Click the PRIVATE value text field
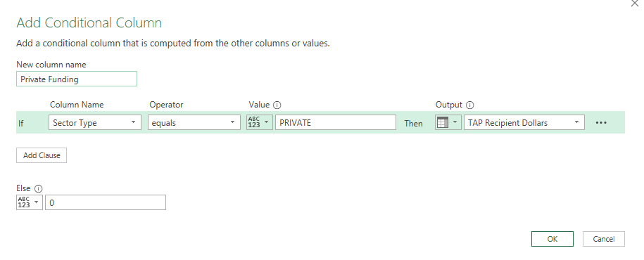Screen dimensions: 644x260 pyautogui.click(x=336, y=122)
